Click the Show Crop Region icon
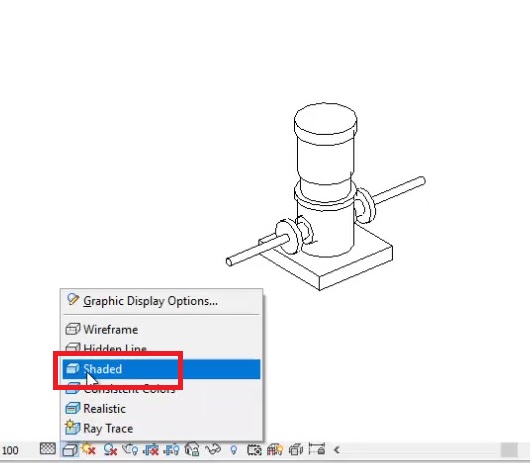Viewport: 530px width, 463px height. 171,450
